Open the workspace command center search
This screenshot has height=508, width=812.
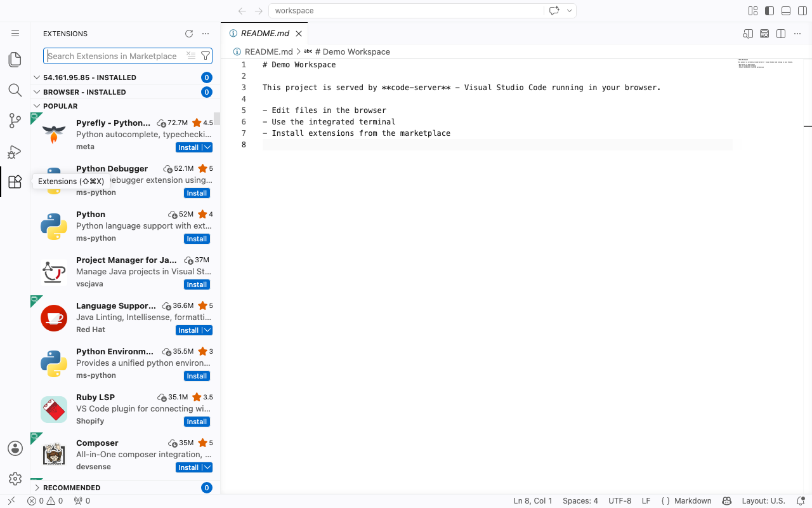(406, 11)
